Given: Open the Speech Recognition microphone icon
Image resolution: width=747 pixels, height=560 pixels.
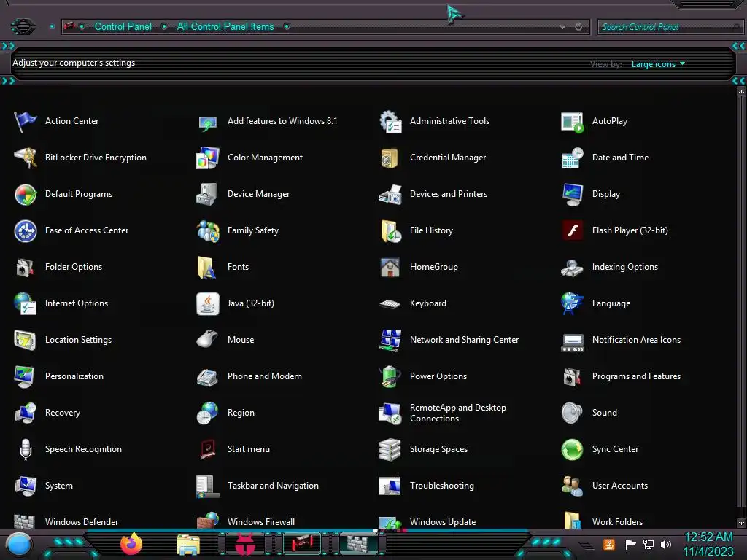Looking at the screenshot, I should [26, 449].
